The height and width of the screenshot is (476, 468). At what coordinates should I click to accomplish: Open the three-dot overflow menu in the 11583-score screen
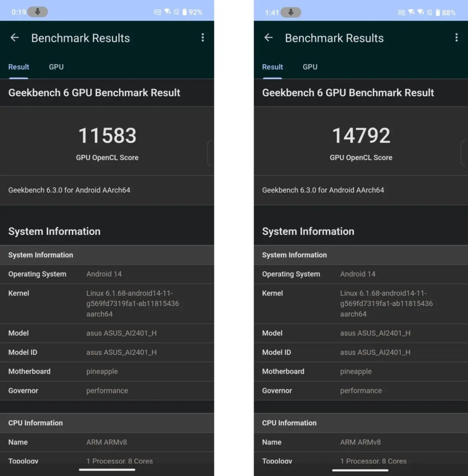pos(203,38)
